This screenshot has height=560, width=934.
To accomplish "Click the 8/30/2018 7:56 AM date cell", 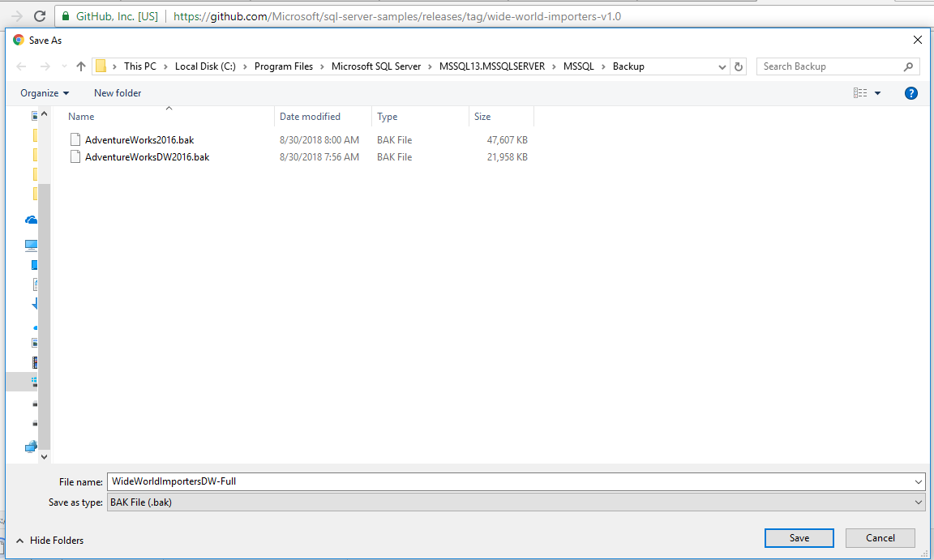I will tap(319, 157).
